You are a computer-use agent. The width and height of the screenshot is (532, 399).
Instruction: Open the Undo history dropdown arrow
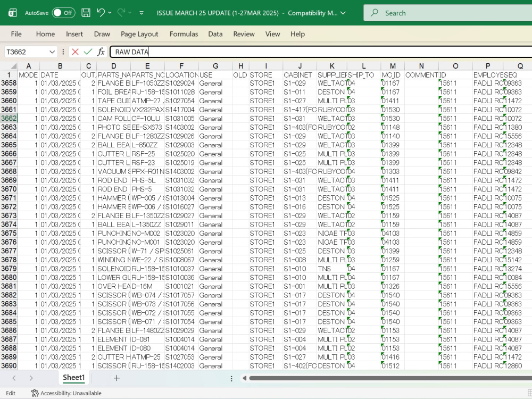(110, 13)
